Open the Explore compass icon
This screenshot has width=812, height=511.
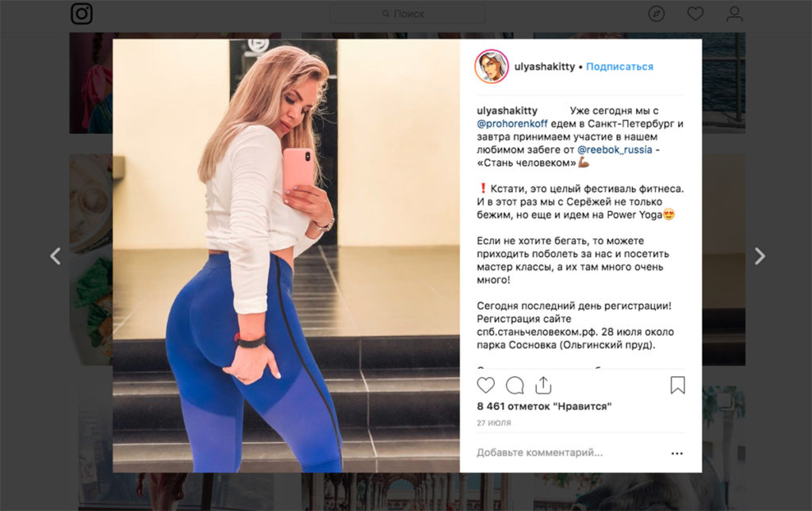click(656, 14)
